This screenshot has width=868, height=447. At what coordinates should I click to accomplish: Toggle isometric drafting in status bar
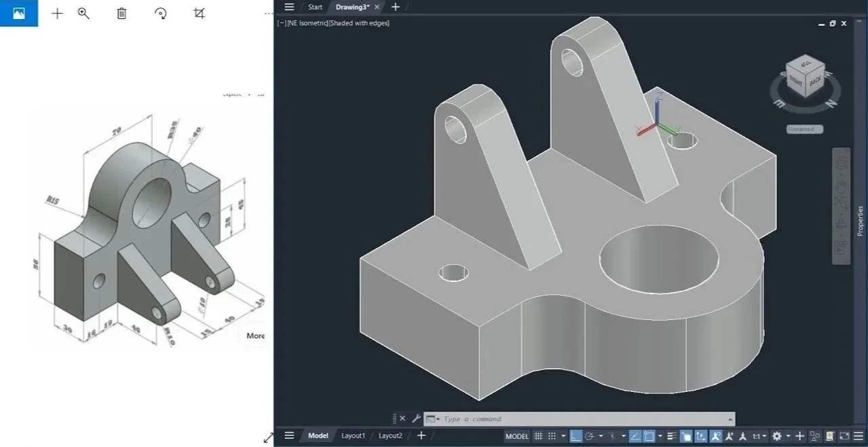tap(612, 436)
